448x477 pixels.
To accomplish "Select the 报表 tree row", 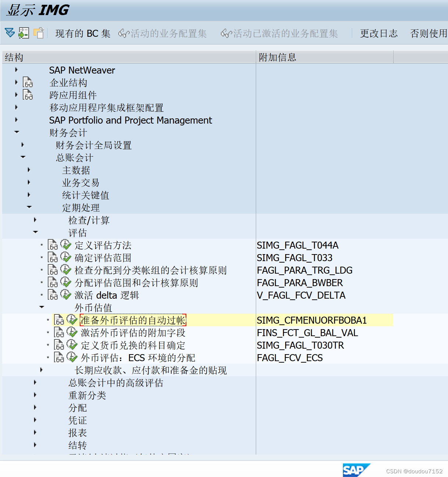I will [78, 433].
